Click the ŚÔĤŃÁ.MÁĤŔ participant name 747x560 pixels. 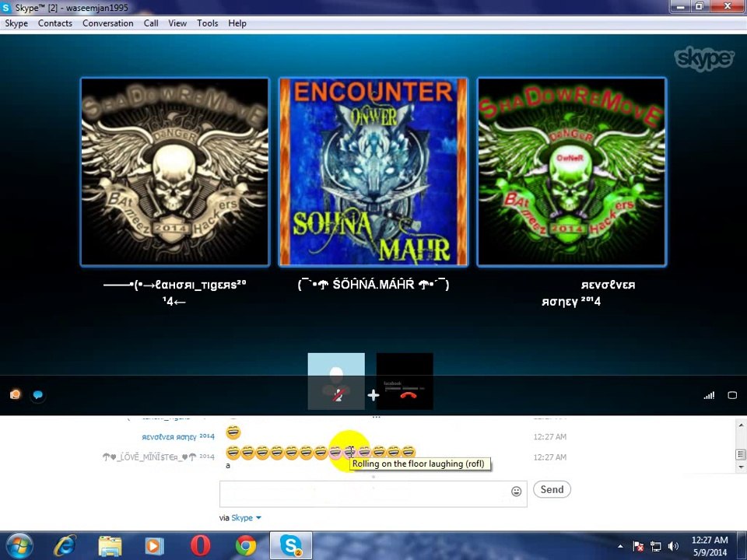click(x=373, y=285)
